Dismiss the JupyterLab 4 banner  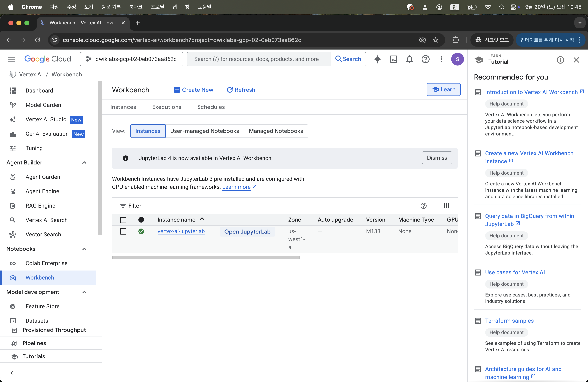pos(437,158)
